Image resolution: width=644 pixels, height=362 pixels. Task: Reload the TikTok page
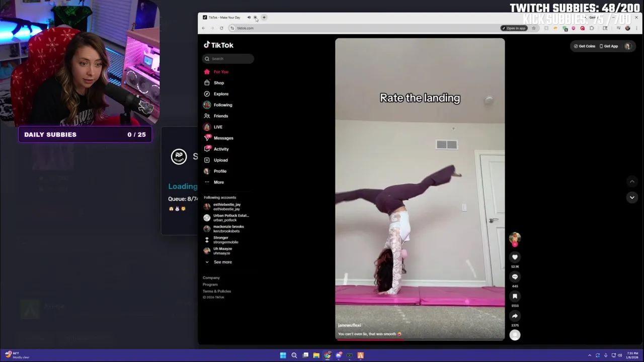pos(221,28)
